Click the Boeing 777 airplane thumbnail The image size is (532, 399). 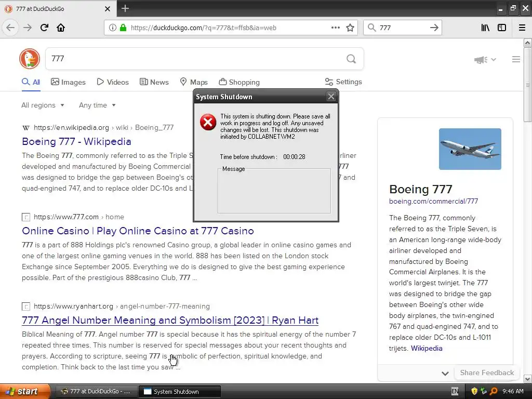[x=470, y=149]
